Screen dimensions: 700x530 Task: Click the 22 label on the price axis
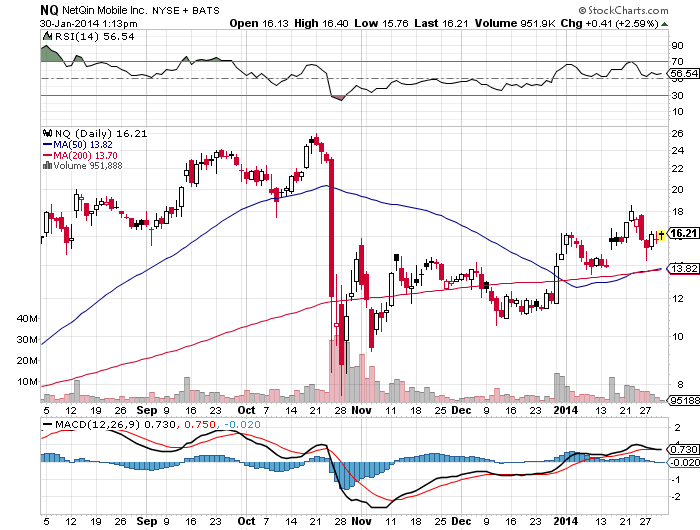coord(677,169)
